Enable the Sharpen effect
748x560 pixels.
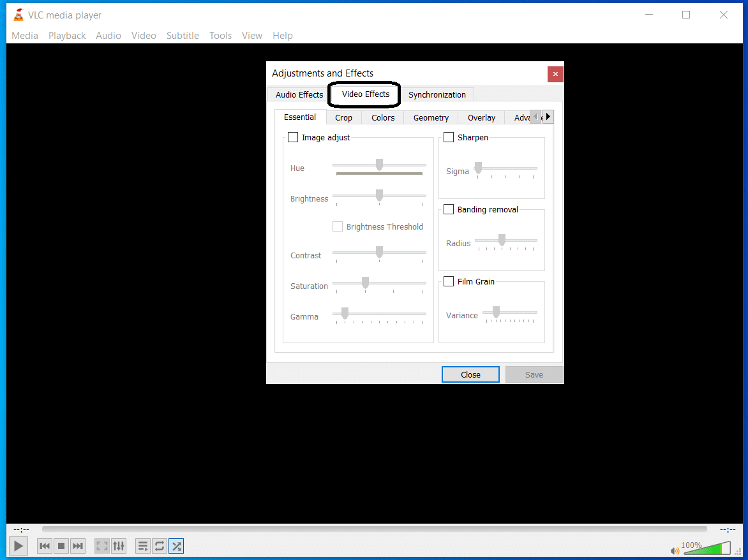[449, 137]
